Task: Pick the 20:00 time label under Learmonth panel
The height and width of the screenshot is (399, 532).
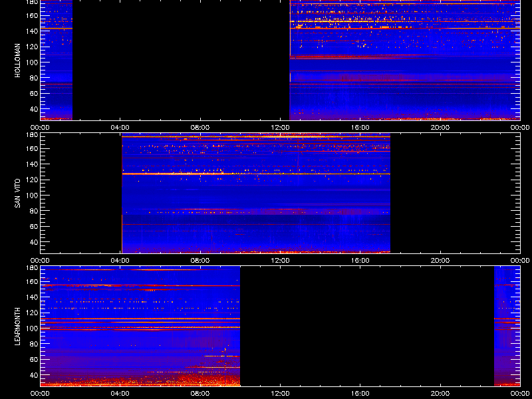Action: pyautogui.click(x=440, y=394)
